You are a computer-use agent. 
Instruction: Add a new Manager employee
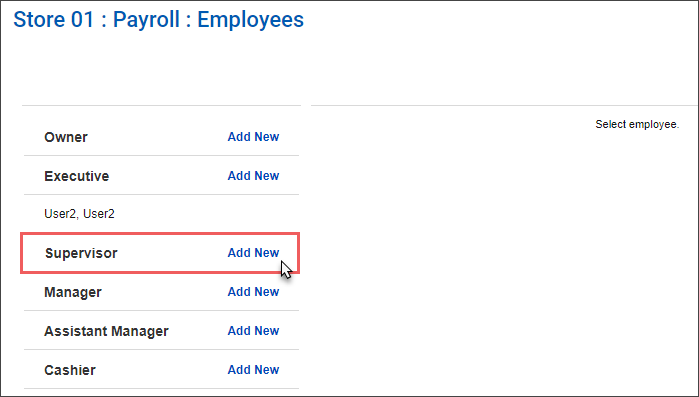tap(253, 291)
